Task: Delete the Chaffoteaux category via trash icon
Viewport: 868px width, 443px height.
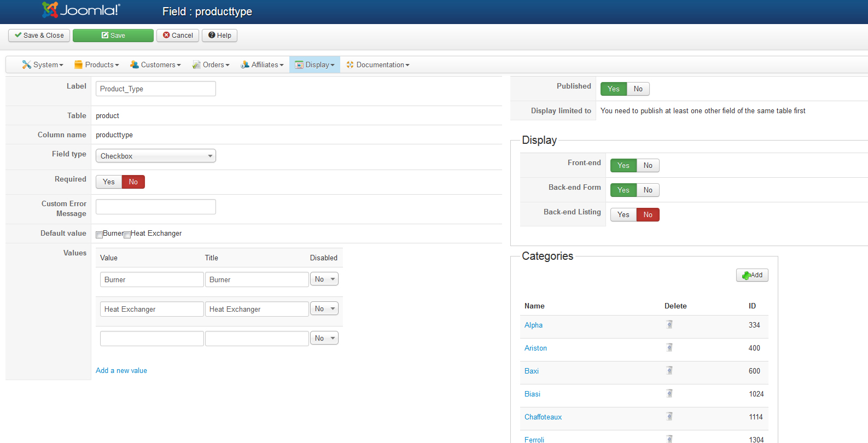Action: [x=669, y=417]
